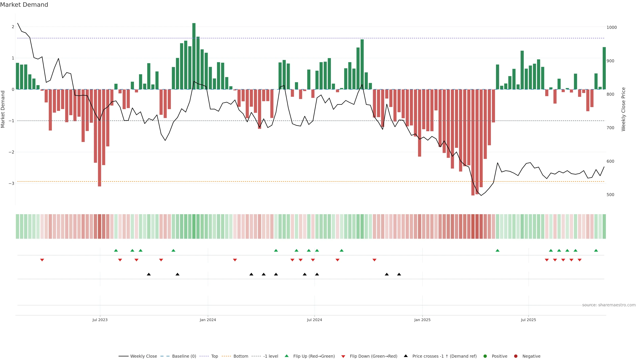The height and width of the screenshot is (362, 644).
Task: Click the Weekly Close Price axis title
Action: [x=623, y=109]
